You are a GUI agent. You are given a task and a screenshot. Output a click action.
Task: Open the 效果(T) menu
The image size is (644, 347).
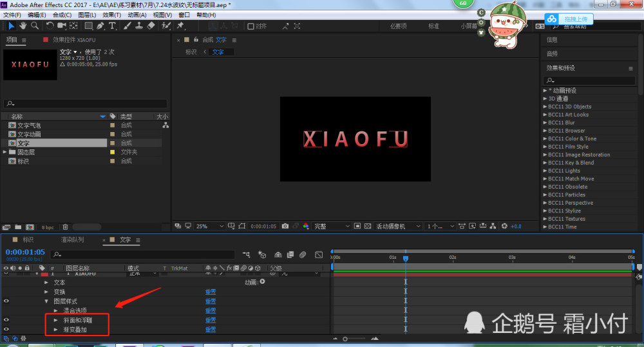pyautogui.click(x=111, y=15)
